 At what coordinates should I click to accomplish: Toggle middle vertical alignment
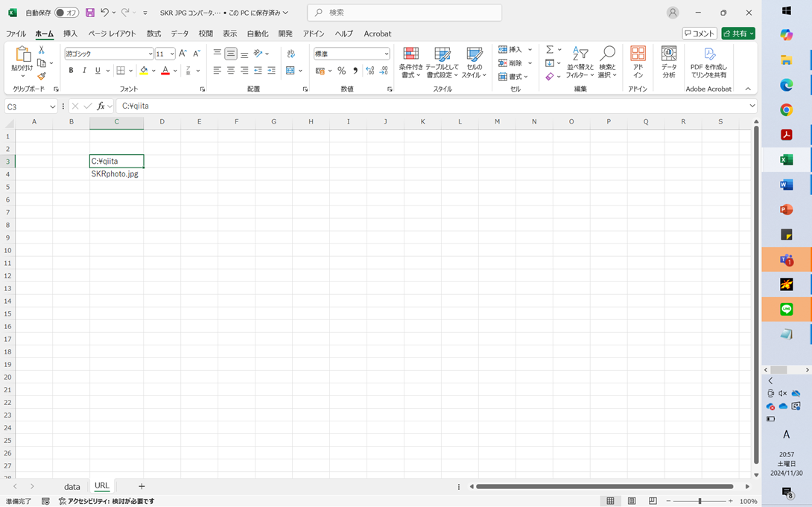pos(231,54)
